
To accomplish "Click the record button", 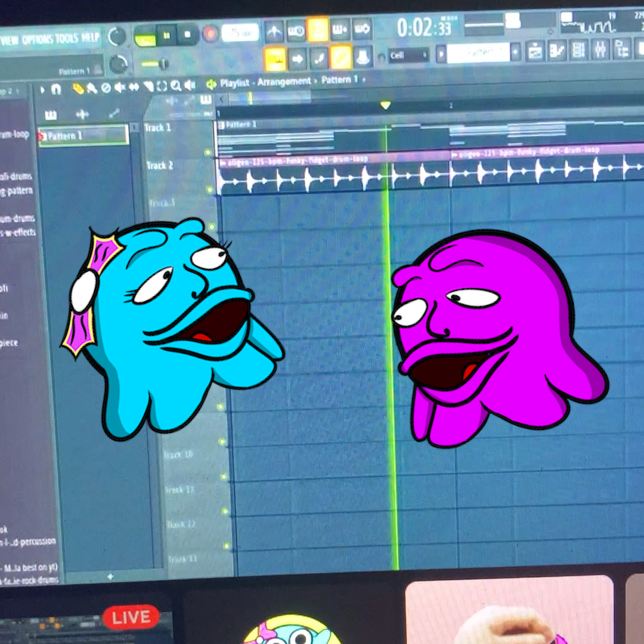I will pyautogui.click(x=210, y=33).
